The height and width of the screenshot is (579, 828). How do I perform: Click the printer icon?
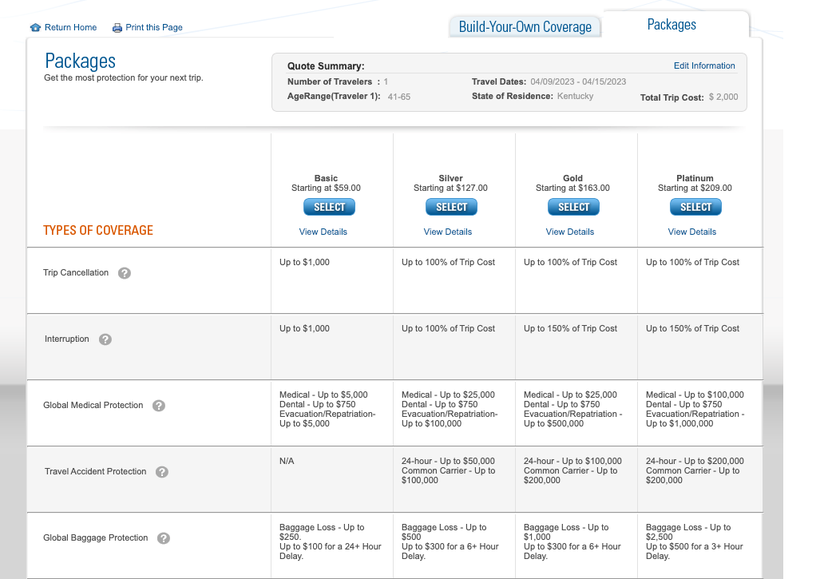pos(116,27)
